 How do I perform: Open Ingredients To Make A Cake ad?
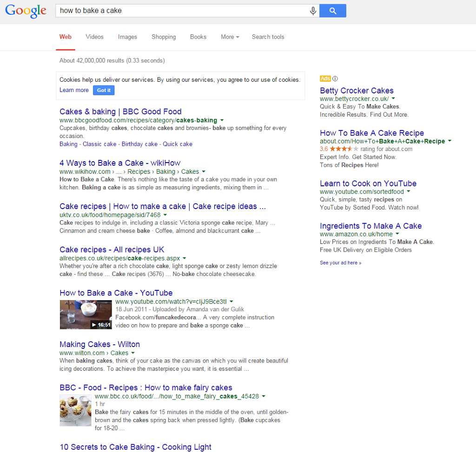(370, 226)
